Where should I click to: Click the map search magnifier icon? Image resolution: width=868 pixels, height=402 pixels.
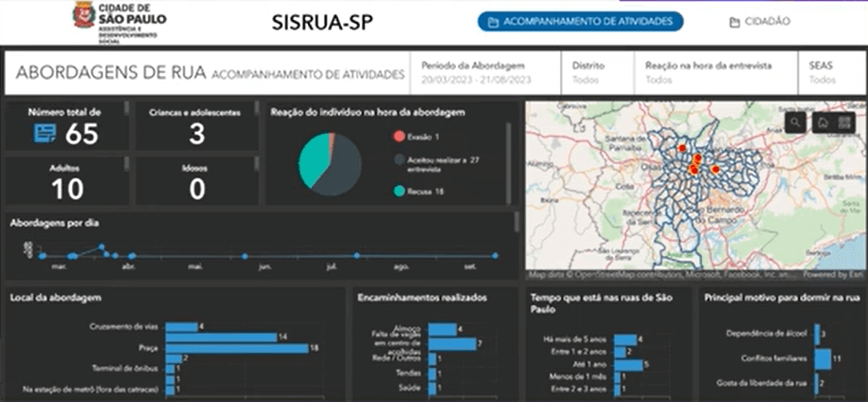click(796, 122)
